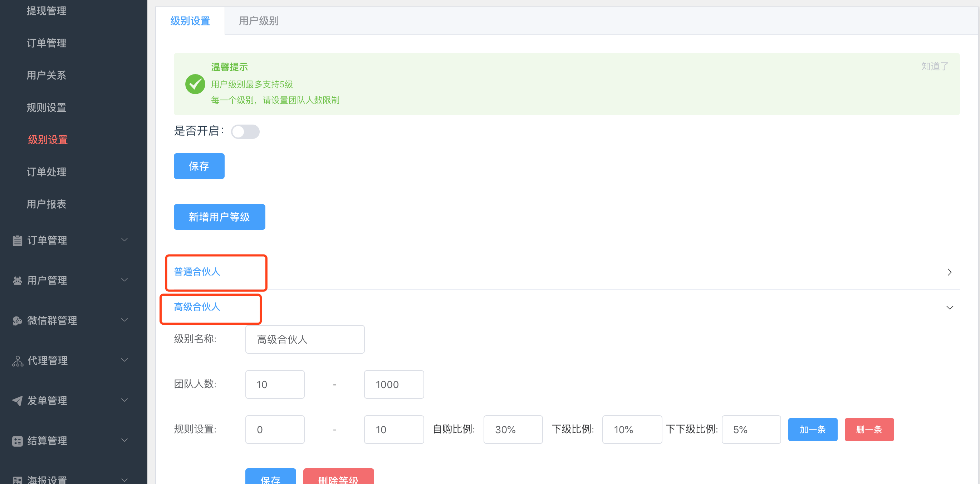
Task: Open 订单管理 submenu item near the top
Action: tap(46, 43)
